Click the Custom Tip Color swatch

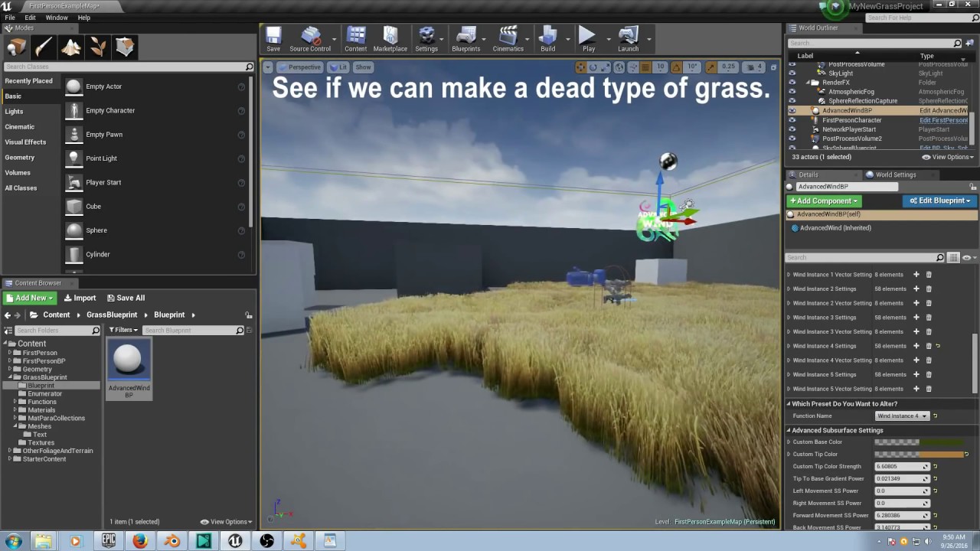pyautogui.click(x=919, y=455)
